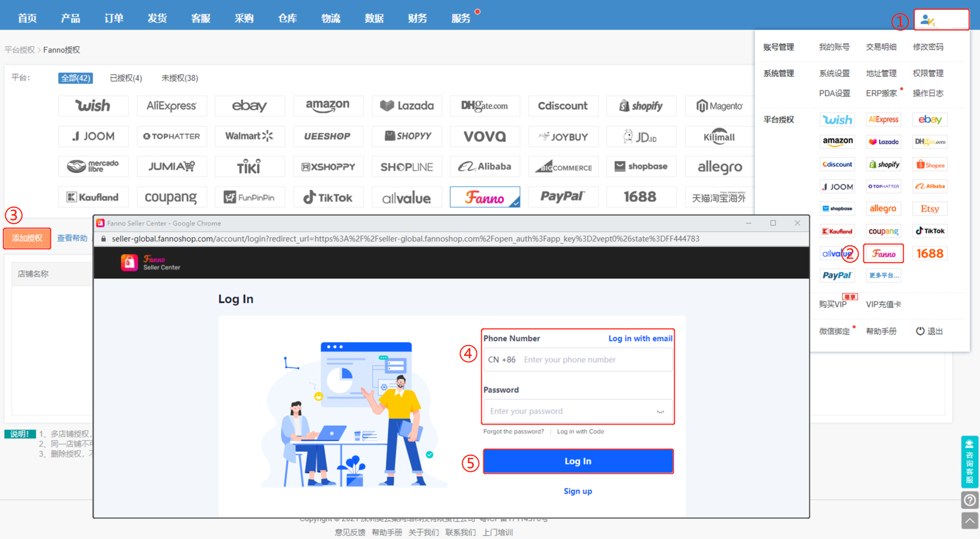Click 退出 logout in account panel

pyautogui.click(x=930, y=331)
